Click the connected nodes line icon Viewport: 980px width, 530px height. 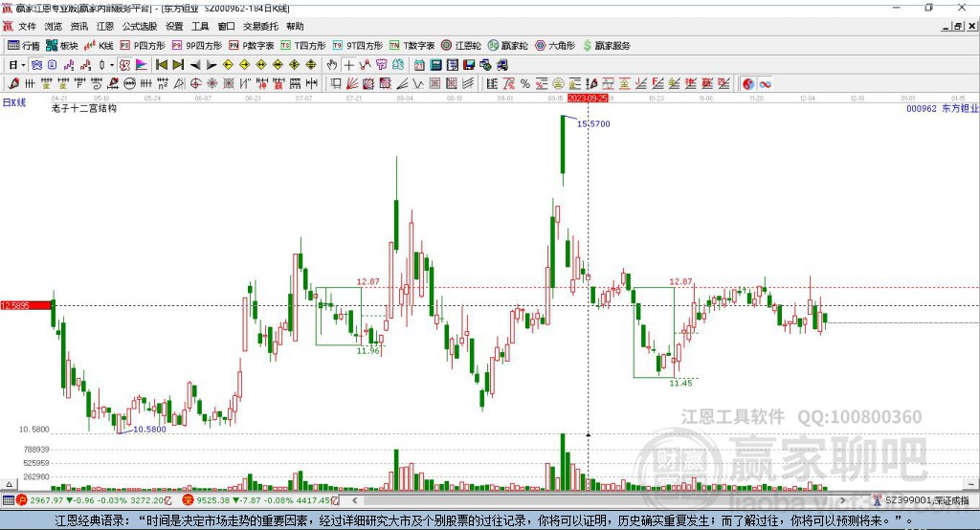point(365,65)
